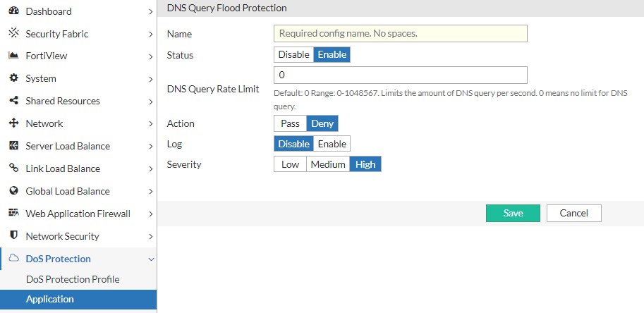Expand the Server Load Balance chevron
Viewport: 644px width, 313px height.
(x=151, y=147)
